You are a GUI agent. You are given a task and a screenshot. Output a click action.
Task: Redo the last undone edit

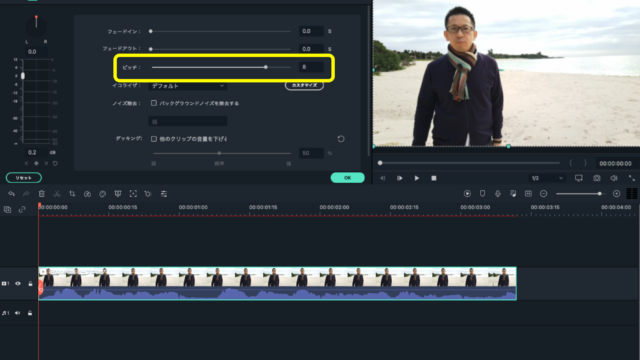point(26,194)
